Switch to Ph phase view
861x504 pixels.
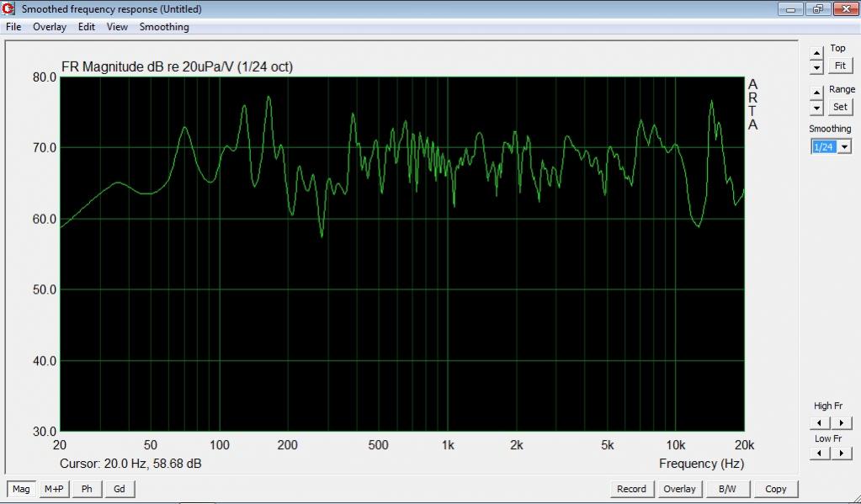(x=87, y=489)
